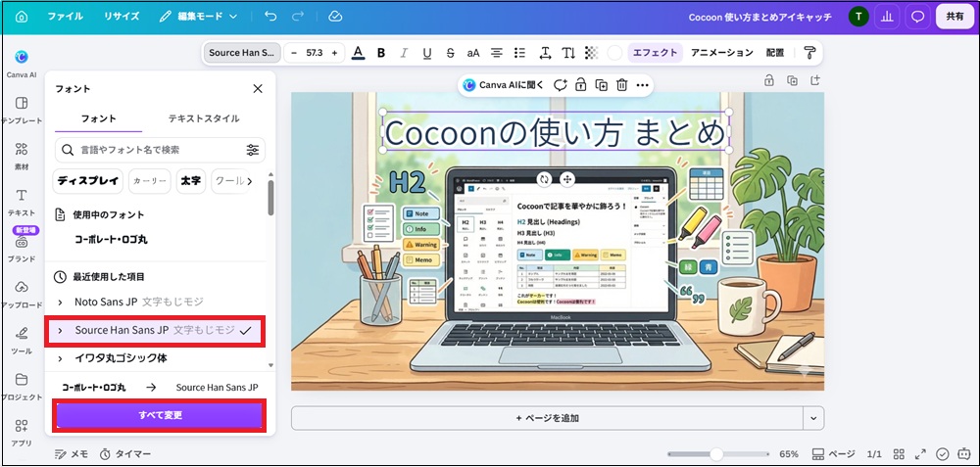Edit the 57.3 font size field
Viewport: 980px width, 467px height.
click(x=315, y=53)
